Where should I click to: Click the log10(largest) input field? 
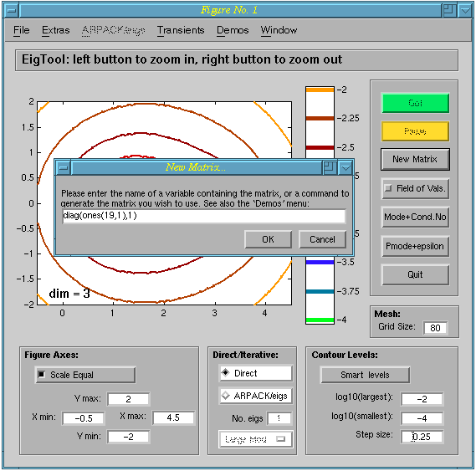pos(422,399)
